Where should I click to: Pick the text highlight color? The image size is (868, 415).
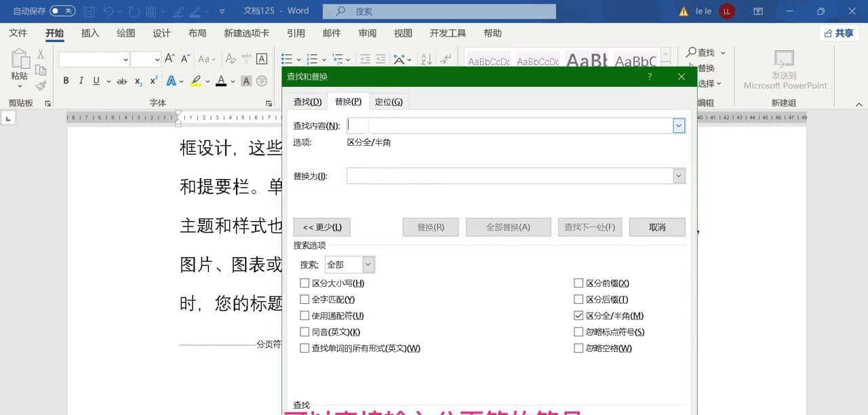coord(196,81)
